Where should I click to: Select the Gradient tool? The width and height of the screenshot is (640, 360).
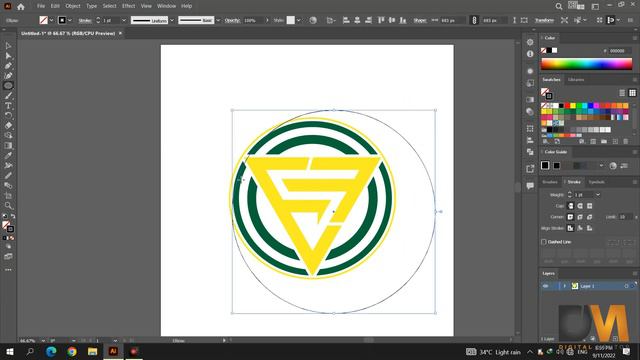coord(8,145)
